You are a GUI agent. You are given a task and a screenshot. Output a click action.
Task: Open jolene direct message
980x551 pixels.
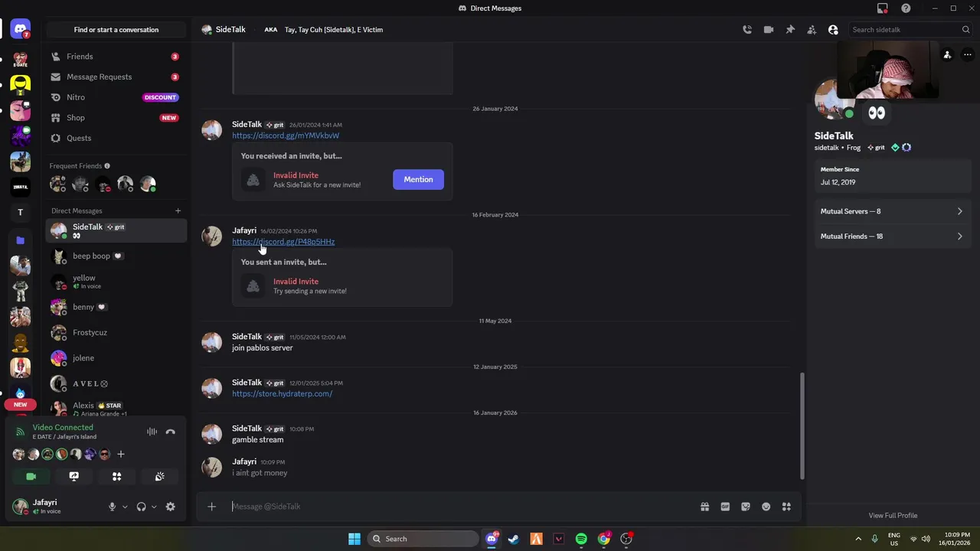pos(116,358)
